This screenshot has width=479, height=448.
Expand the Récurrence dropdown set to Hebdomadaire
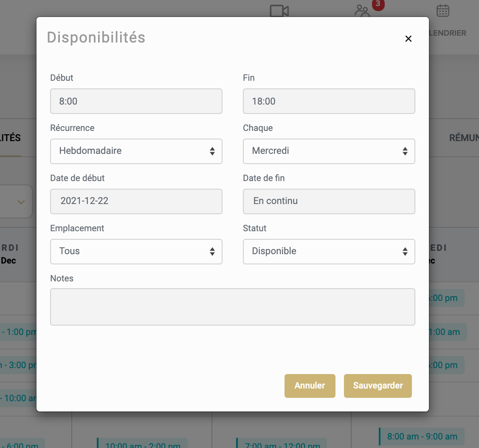click(136, 151)
